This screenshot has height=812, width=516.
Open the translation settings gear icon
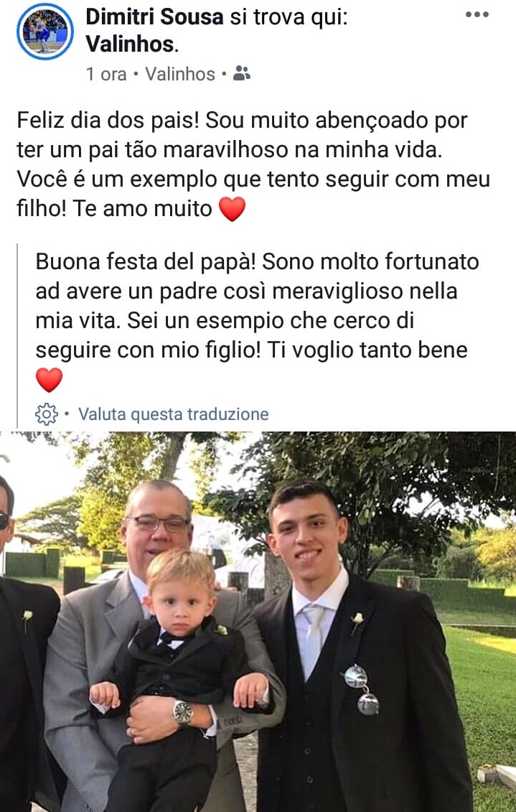(46, 414)
